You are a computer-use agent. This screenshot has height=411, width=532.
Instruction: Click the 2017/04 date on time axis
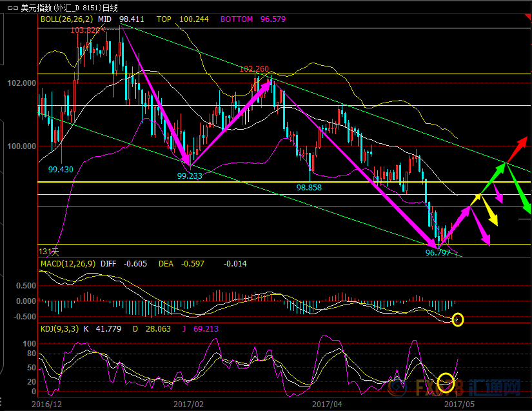coord(327,404)
